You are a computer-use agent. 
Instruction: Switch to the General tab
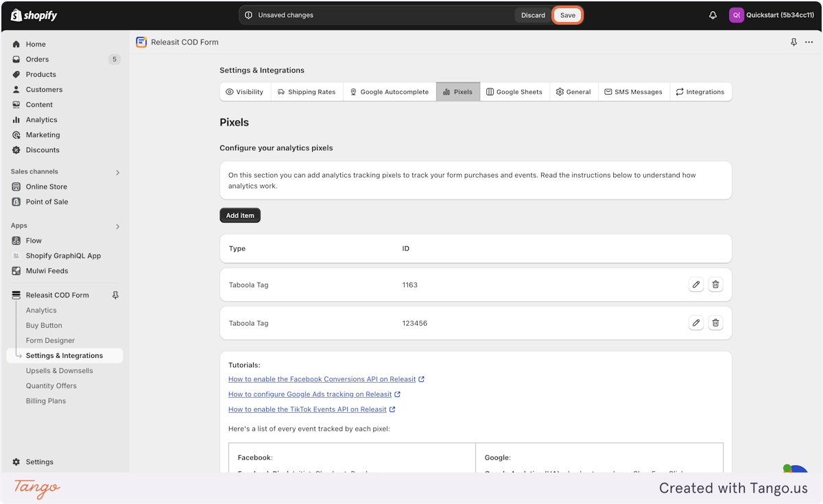coord(573,92)
